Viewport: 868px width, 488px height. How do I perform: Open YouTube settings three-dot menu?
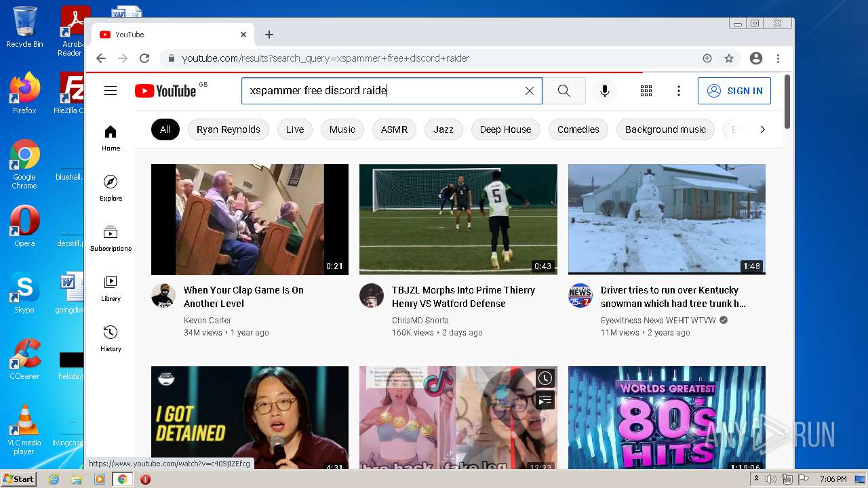tap(678, 91)
